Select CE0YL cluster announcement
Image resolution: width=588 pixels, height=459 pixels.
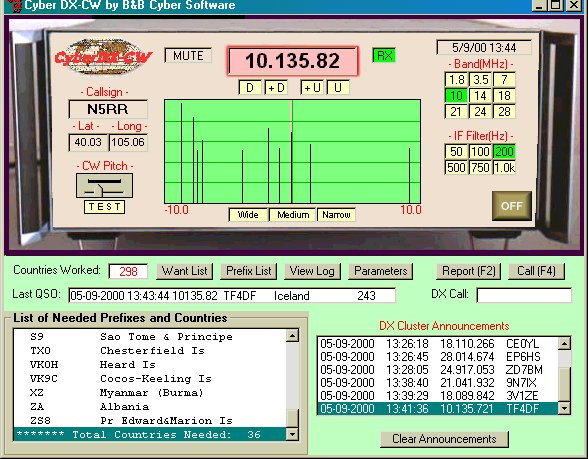pyautogui.click(x=438, y=344)
